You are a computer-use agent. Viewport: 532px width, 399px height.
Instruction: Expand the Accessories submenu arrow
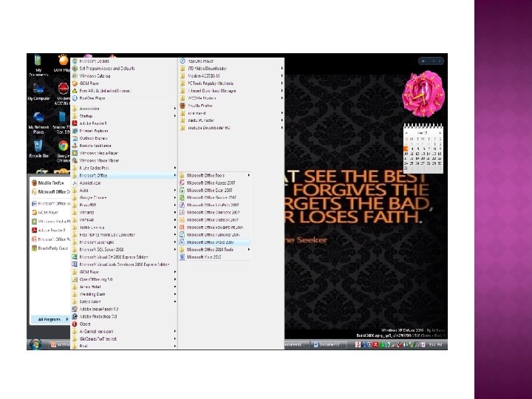pyautogui.click(x=175, y=109)
